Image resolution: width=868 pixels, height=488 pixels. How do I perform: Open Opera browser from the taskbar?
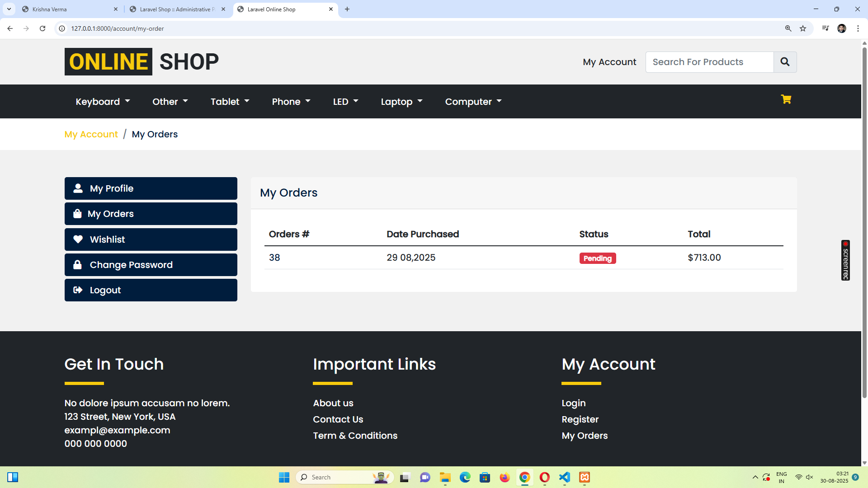(545, 477)
